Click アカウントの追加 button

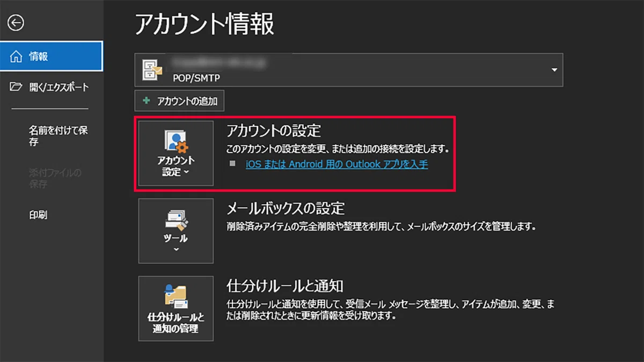[x=180, y=100]
